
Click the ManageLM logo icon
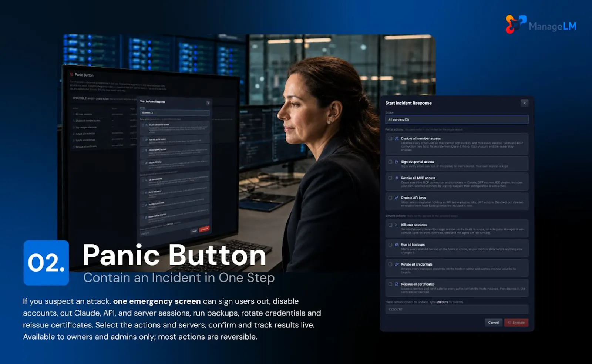[516, 24]
